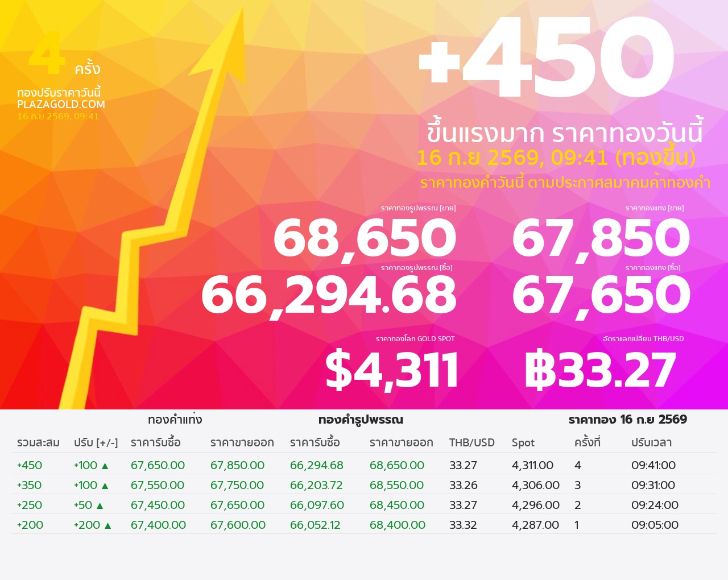Screen dimensions: 728x580
Task: Click the ราคาทอง 16 ก.ย 2569 heading
Action: 627,420
